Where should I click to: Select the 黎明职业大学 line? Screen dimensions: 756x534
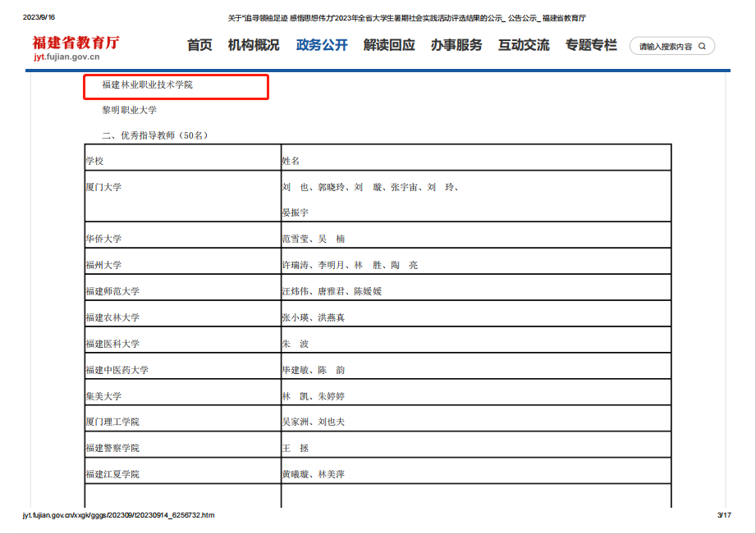pyautogui.click(x=129, y=110)
